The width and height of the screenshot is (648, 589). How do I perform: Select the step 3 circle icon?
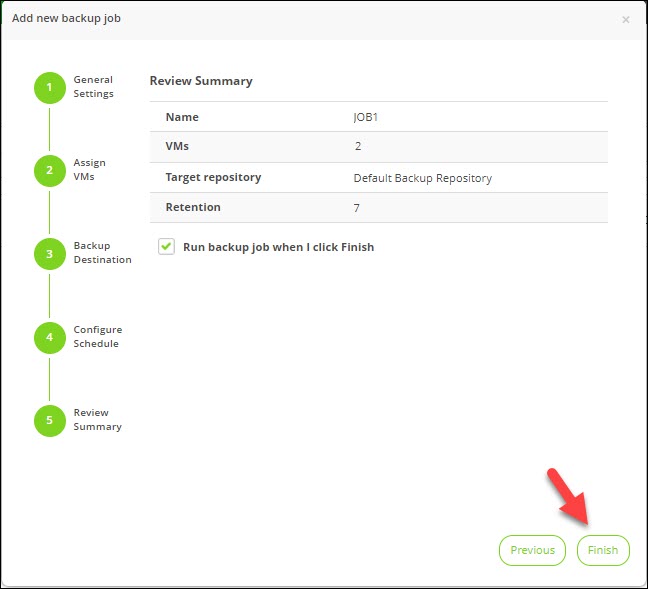pyautogui.click(x=49, y=253)
